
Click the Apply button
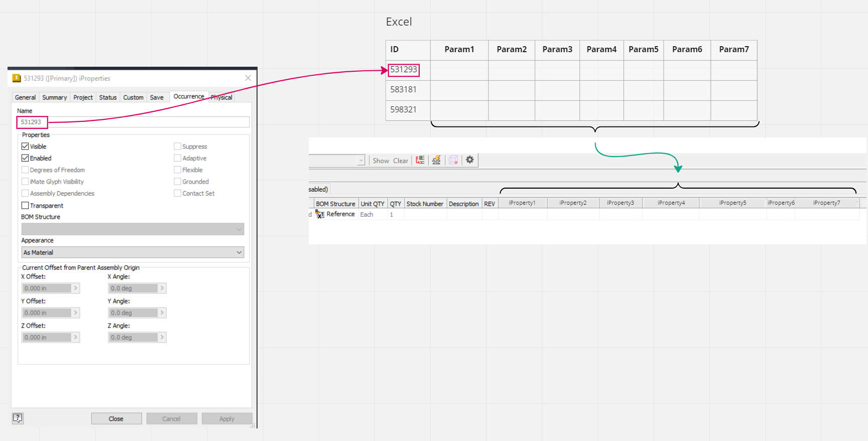click(227, 418)
